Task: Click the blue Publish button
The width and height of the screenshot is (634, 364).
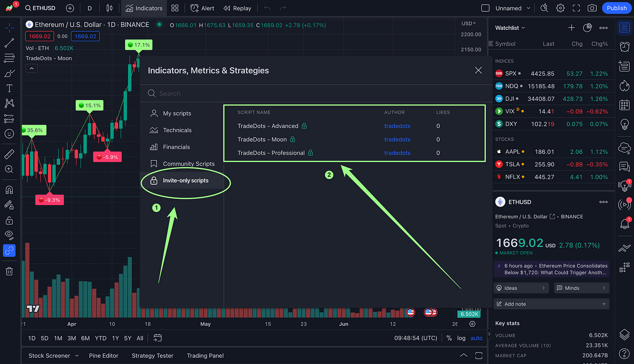Action: [x=616, y=8]
